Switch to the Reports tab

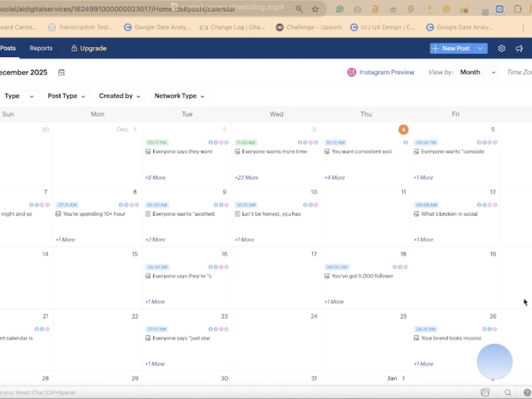point(41,48)
